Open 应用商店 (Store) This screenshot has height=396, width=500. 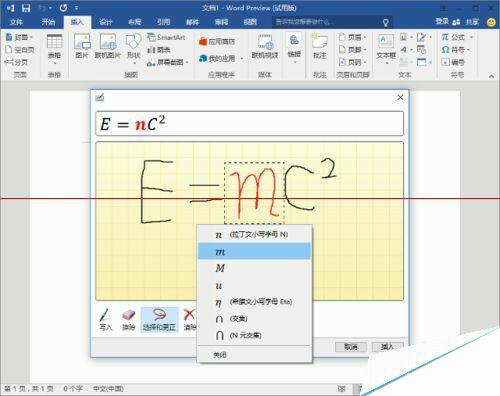(217, 42)
